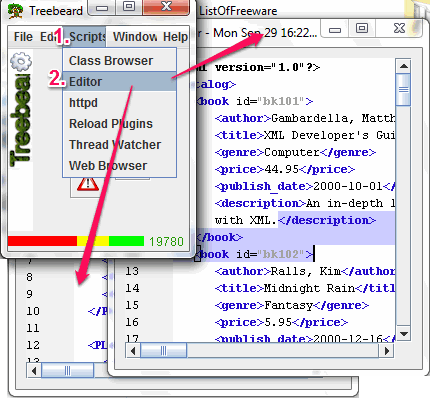Click the ListOfFreeware window title
Viewport: 430px width, 398px height.
tap(238, 11)
